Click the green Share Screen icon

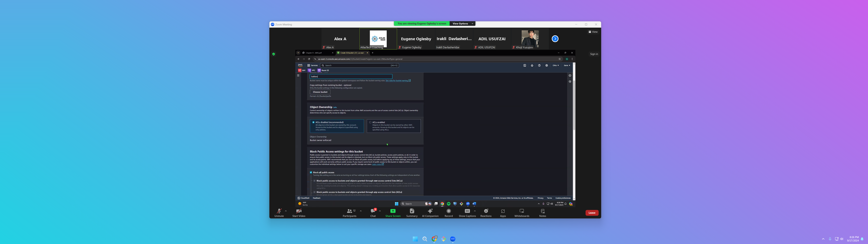[x=393, y=211]
